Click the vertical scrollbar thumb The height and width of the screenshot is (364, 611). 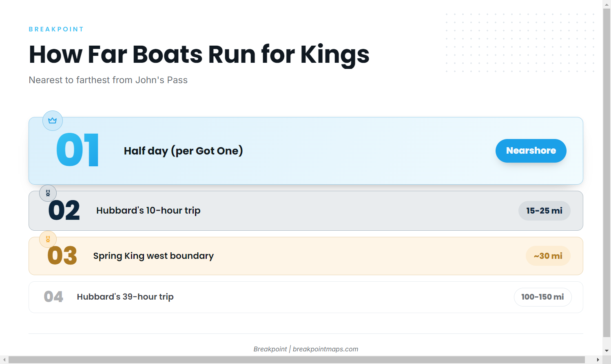(607, 172)
